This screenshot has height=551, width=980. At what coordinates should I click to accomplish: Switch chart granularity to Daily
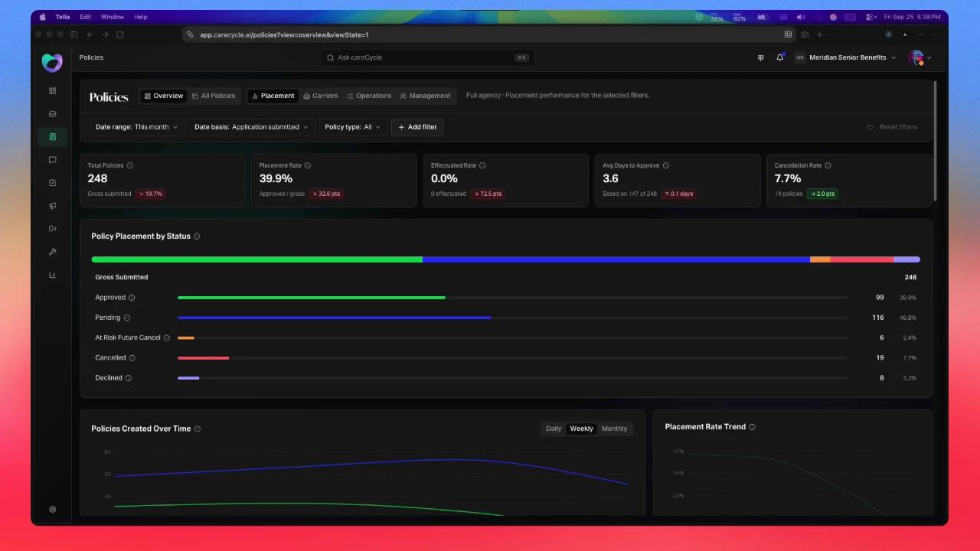[x=554, y=429]
